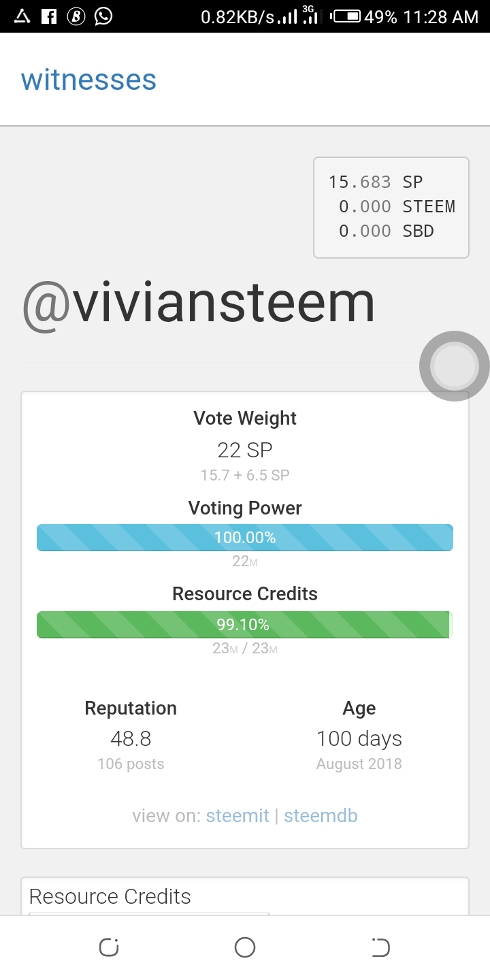The width and height of the screenshot is (490, 980).
Task: Tap the circled B notification icon
Action: (76, 16)
